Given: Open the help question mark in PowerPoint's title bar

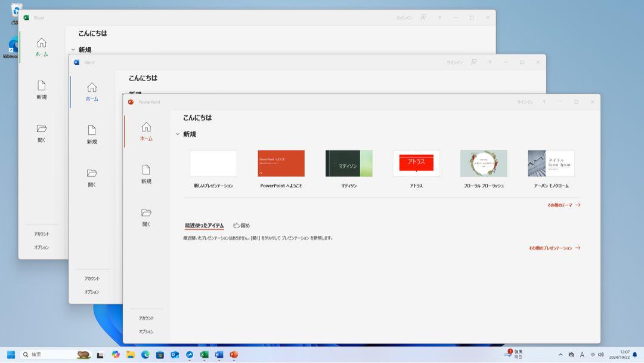Looking at the screenshot, I should 544,102.
